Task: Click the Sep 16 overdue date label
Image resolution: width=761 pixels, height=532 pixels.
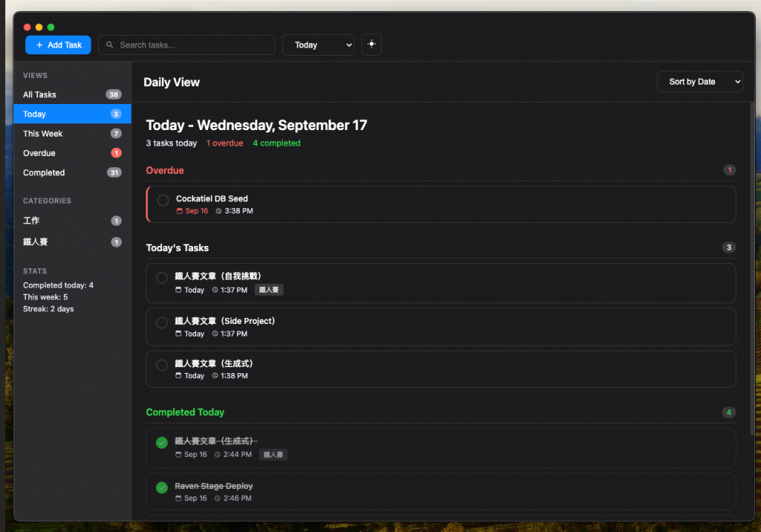Action: click(196, 211)
